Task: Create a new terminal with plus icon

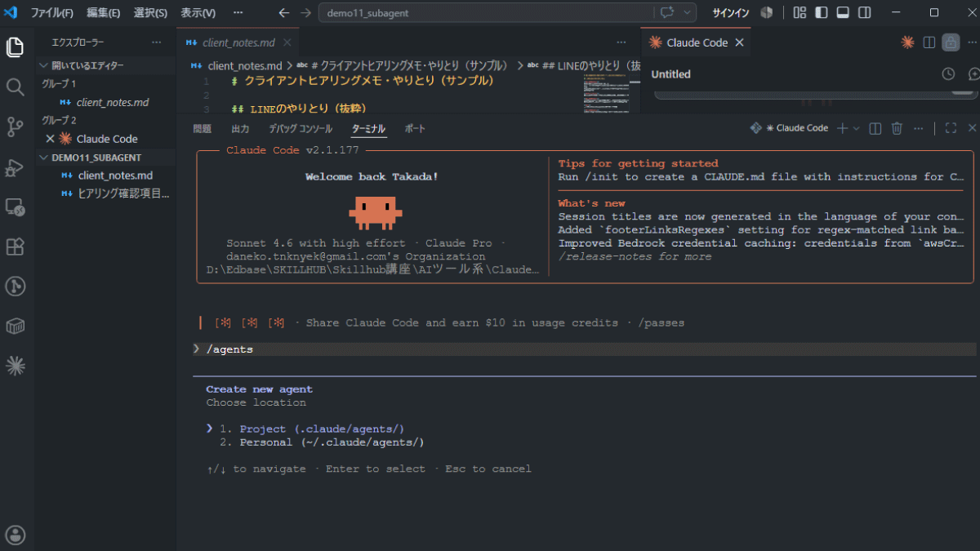Action: pyautogui.click(x=843, y=128)
